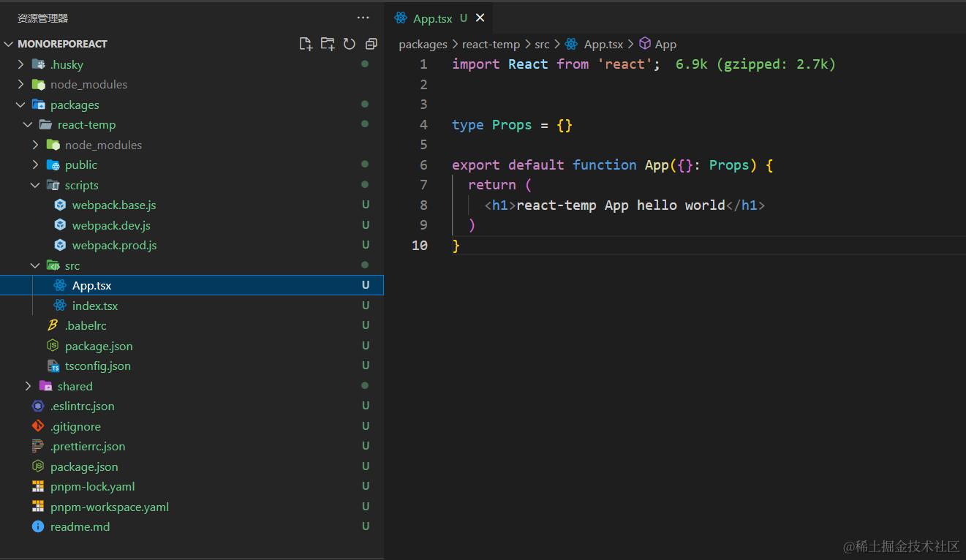
Task: Place cursor on 'type Props = {}' line
Action: point(512,125)
